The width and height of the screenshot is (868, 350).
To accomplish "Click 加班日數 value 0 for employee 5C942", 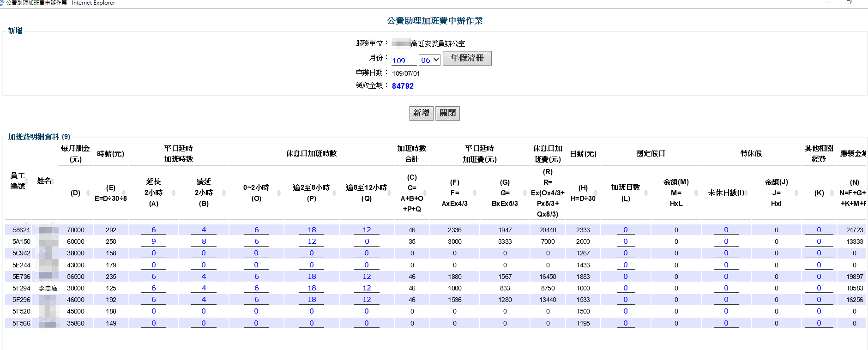I will [626, 253].
